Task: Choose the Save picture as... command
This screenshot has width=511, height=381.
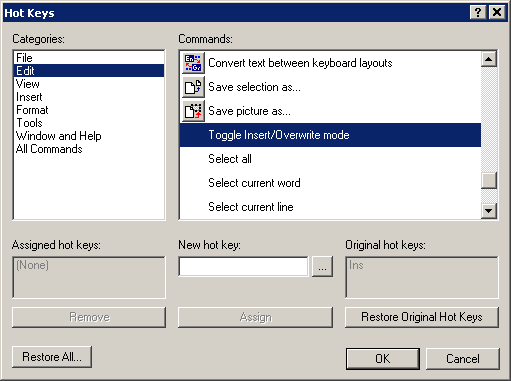Action: click(x=330, y=111)
